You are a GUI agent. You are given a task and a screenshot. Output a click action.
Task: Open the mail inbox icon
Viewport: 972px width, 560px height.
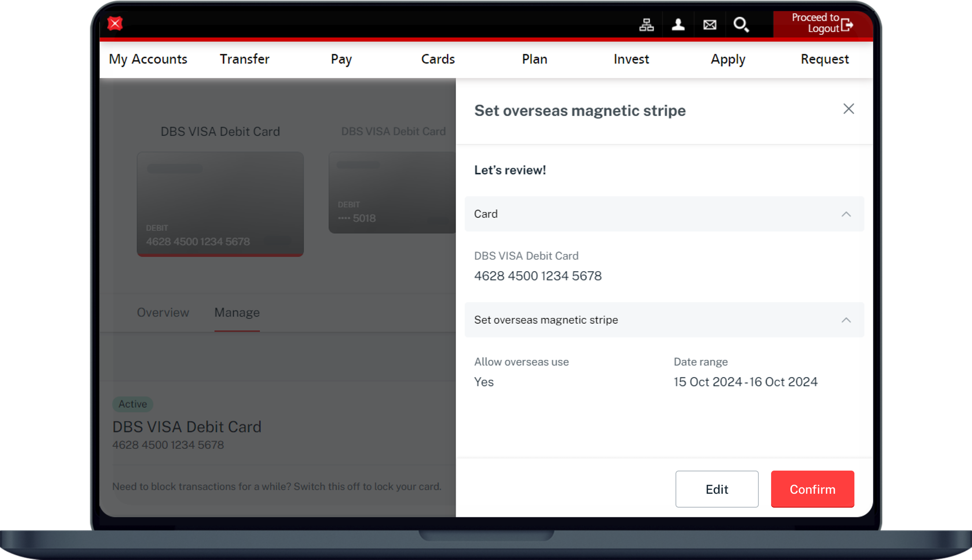pyautogui.click(x=710, y=25)
